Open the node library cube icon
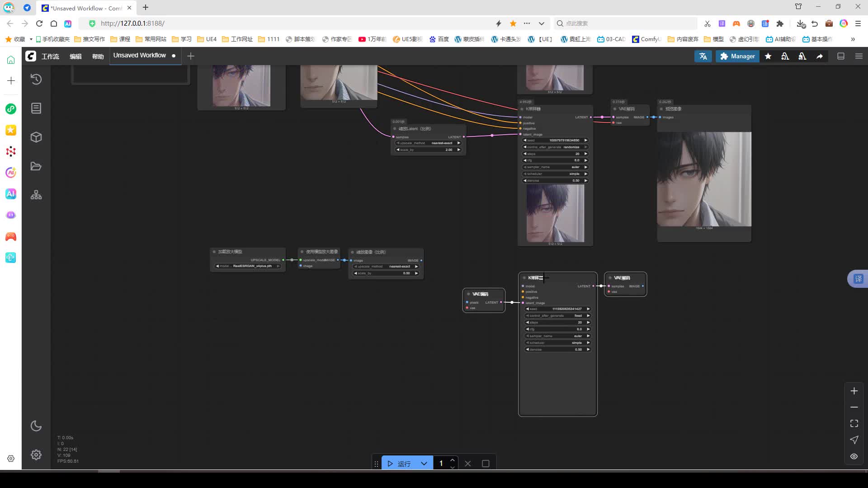The height and width of the screenshot is (488, 868). click(x=36, y=137)
